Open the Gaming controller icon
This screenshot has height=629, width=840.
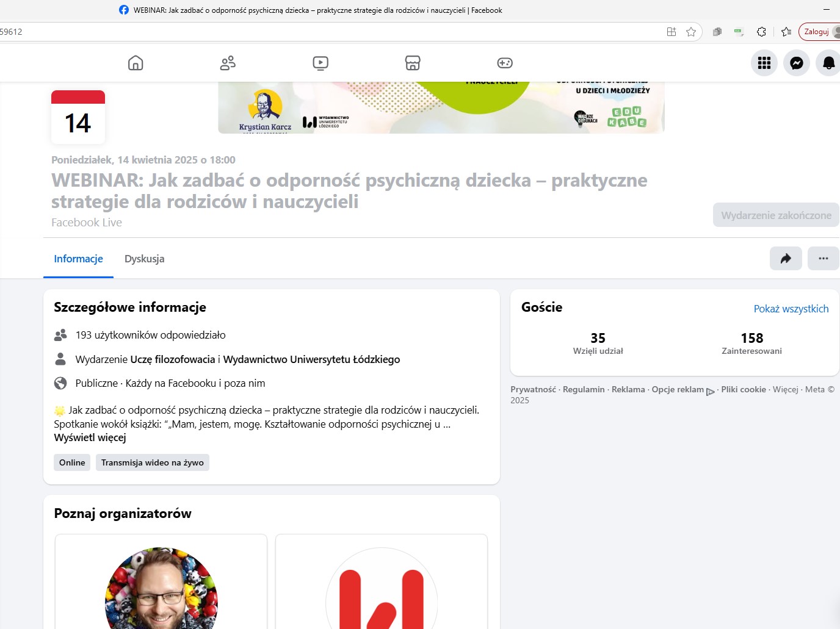[x=505, y=63]
